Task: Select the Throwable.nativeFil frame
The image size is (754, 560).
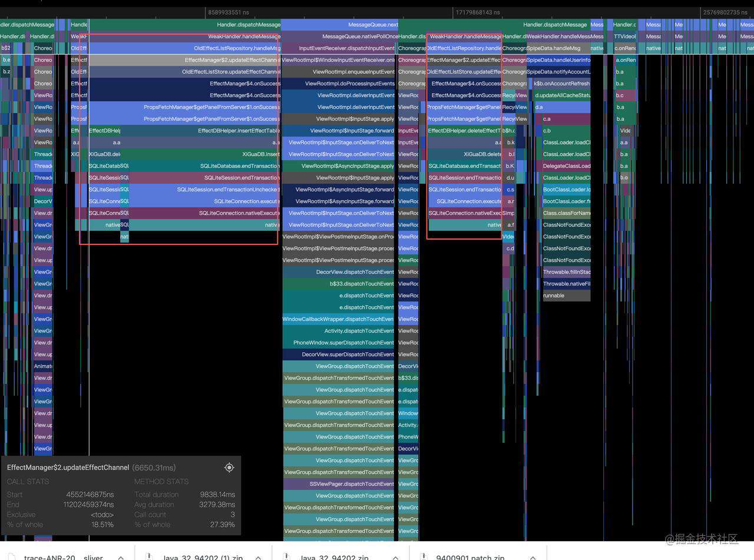Action: click(x=566, y=284)
